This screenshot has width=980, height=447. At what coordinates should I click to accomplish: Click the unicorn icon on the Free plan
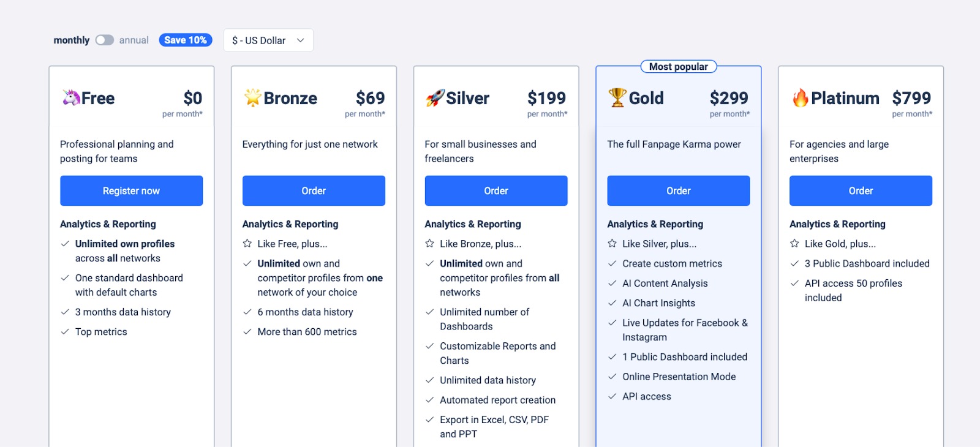coord(69,97)
